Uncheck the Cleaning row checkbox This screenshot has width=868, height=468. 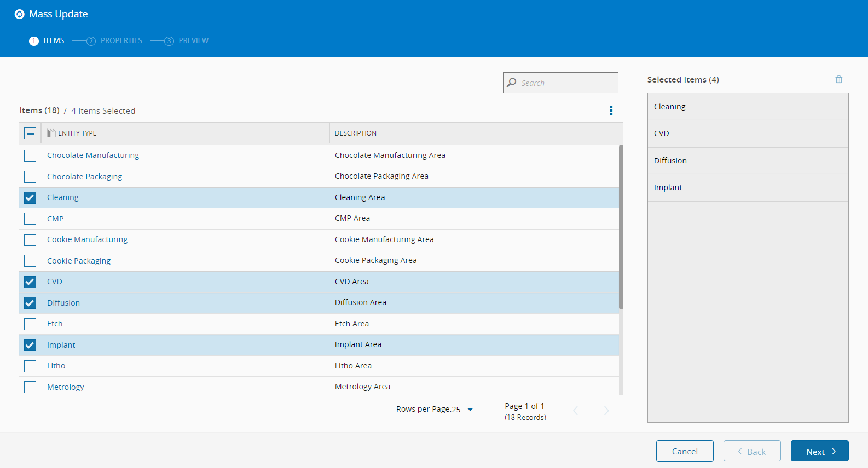pyautogui.click(x=30, y=198)
